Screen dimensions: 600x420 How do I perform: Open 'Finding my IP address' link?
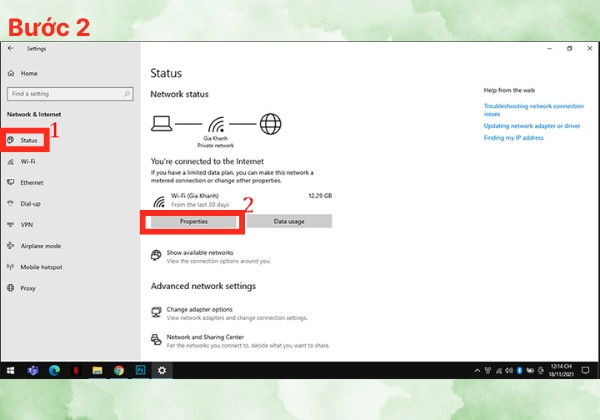click(514, 138)
